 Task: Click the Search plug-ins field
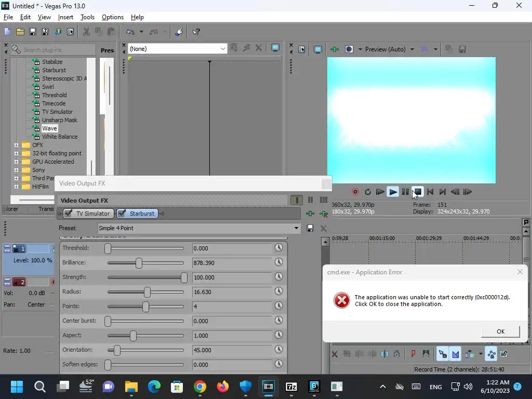[54, 50]
